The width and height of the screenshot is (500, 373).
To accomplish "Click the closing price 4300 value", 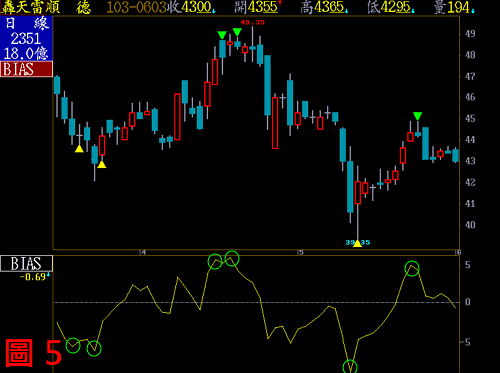I will pyautogui.click(x=196, y=7).
